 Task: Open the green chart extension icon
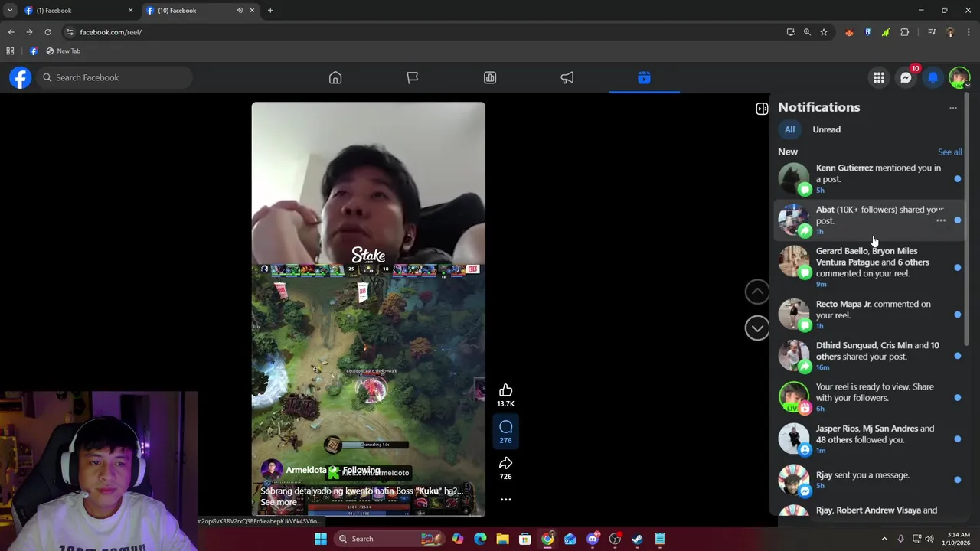[886, 32]
